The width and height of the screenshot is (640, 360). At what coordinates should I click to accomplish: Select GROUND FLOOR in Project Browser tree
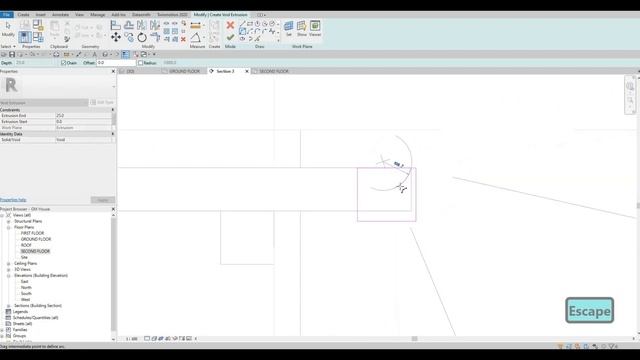(x=36, y=239)
